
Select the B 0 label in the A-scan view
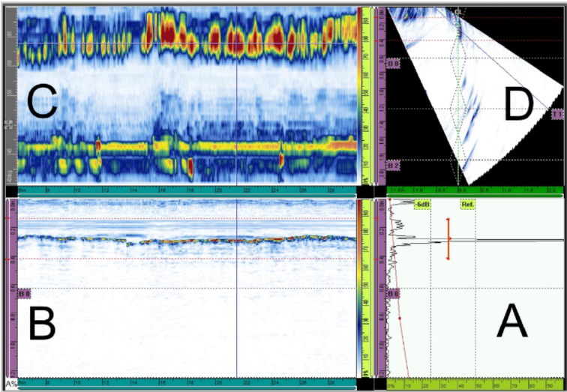[394, 293]
